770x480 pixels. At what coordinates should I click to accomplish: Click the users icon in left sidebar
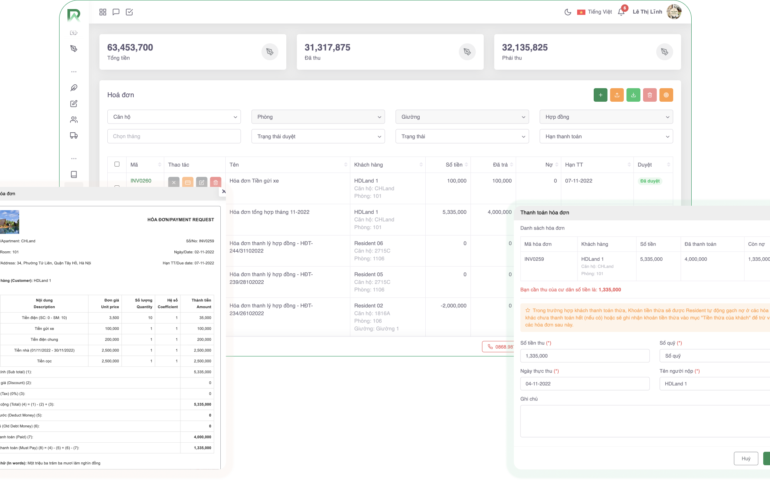(x=74, y=119)
